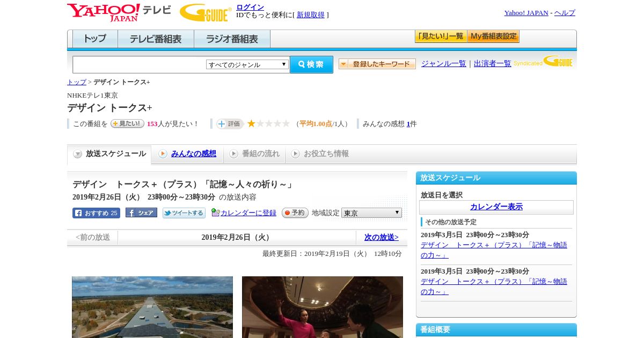Open 出演者一覧 link
644x338 pixels.
(493, 63)
